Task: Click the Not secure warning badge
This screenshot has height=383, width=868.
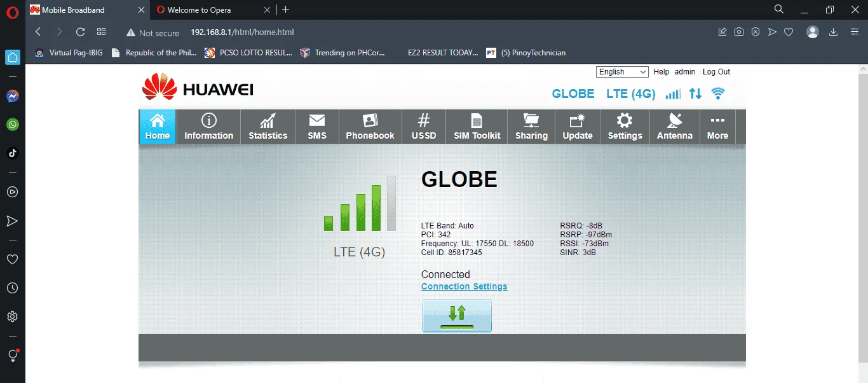Action: [x=153, y=32]
